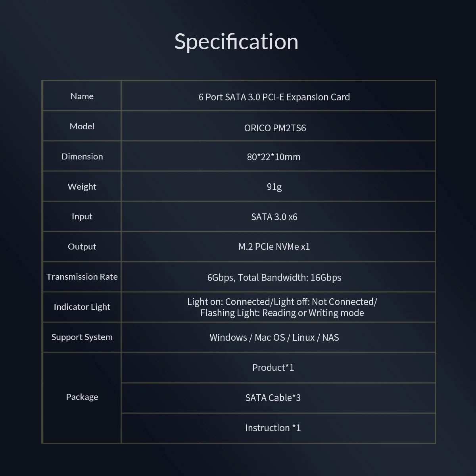
Task: Click the Output row label
Action: click(82, 246)
